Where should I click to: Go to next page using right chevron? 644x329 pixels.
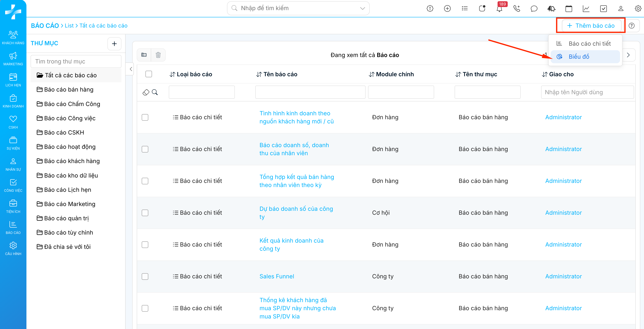click(628, 55)
